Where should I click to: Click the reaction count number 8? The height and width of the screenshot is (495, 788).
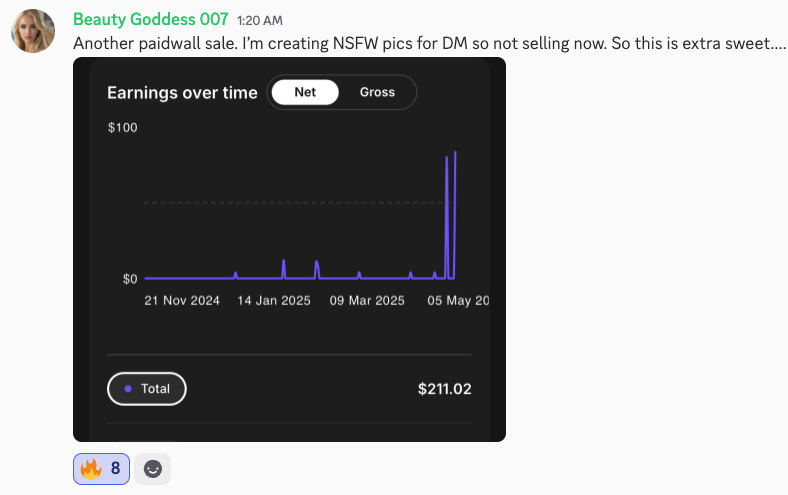(116, 468)
